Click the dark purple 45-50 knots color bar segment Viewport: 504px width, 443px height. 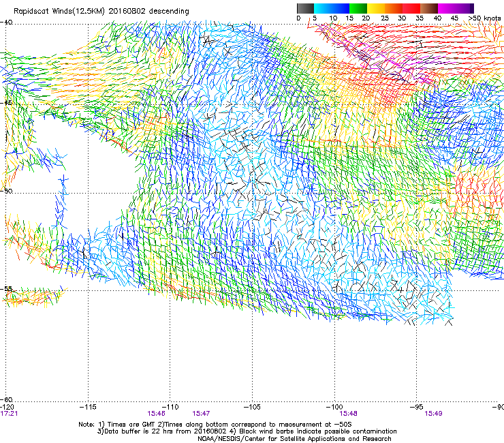[464, 8]
